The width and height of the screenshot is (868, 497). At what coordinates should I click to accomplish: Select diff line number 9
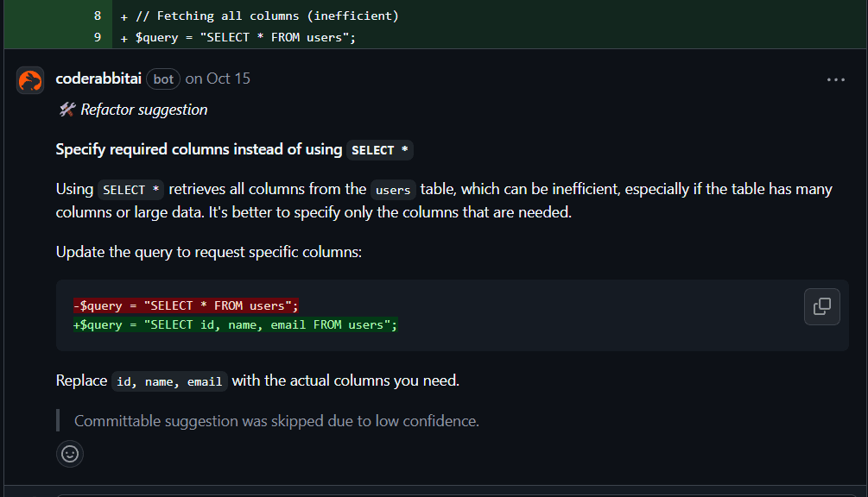[x=98, y=37]
